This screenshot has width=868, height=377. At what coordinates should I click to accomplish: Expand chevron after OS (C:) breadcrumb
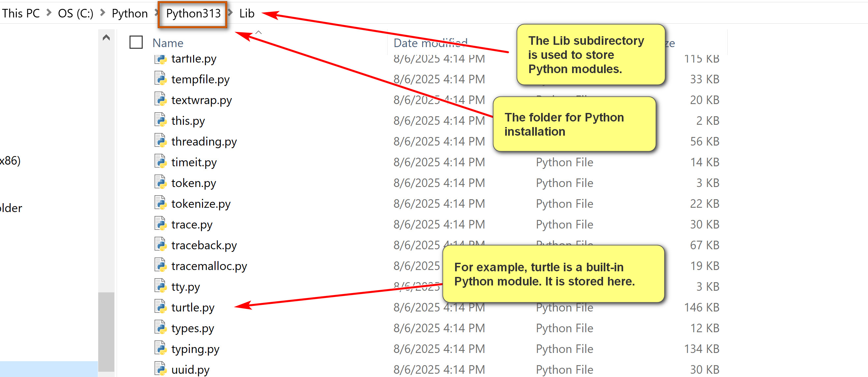point(103,13)
